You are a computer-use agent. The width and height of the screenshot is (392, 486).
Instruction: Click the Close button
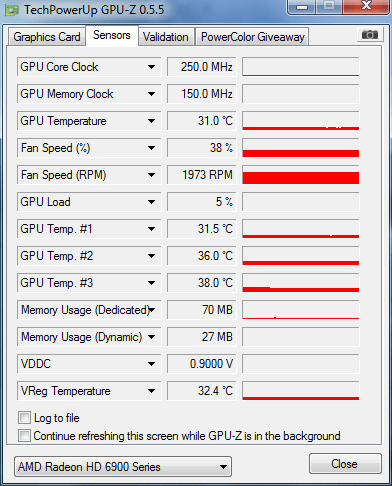pos(345,464)
